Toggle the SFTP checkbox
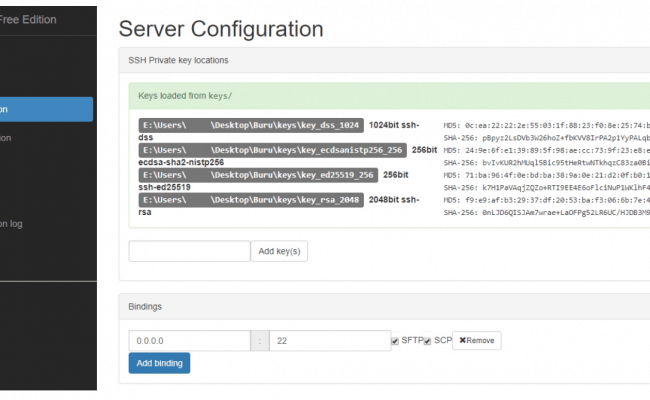 (395, 341)
